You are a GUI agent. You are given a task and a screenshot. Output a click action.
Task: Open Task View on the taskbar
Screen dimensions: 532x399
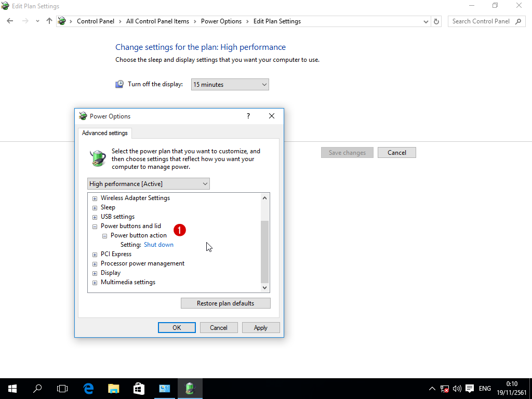62,388
